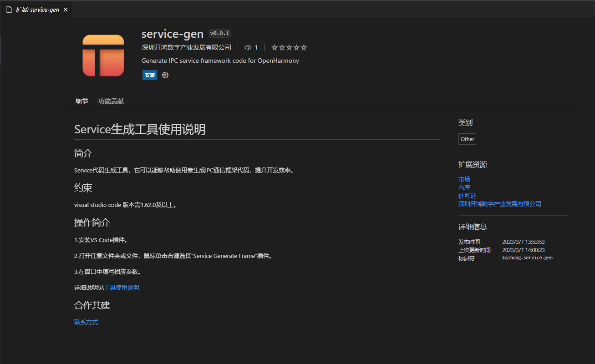Click the v0.0.1 version badge
This screenshot has width=595, height=364.
pos(219,33)
